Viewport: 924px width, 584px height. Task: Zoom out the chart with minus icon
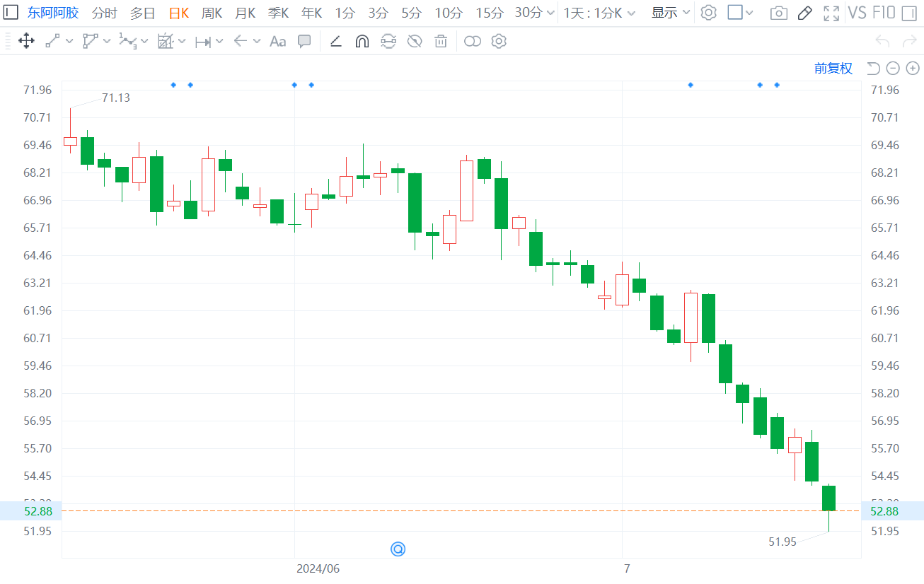893,68
